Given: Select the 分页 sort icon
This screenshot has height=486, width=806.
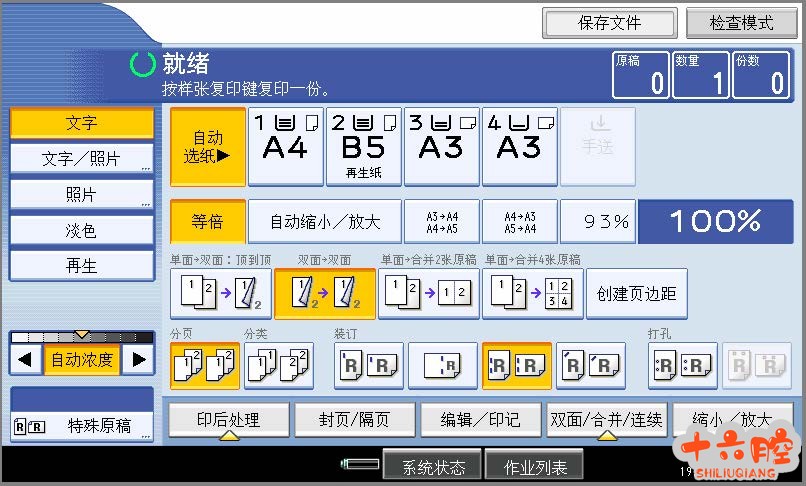Looking at the screenshot, I should (x=205, y=365).
